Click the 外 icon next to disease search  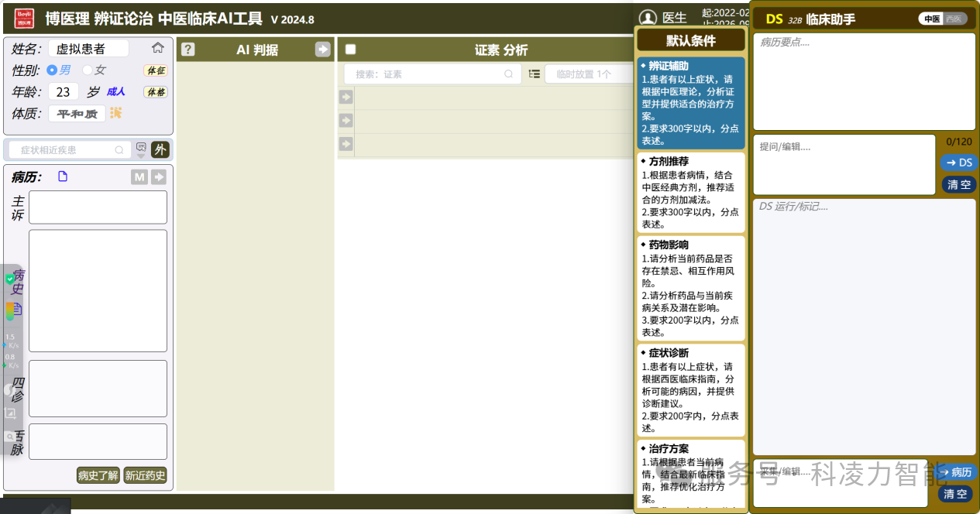point(160,149)
